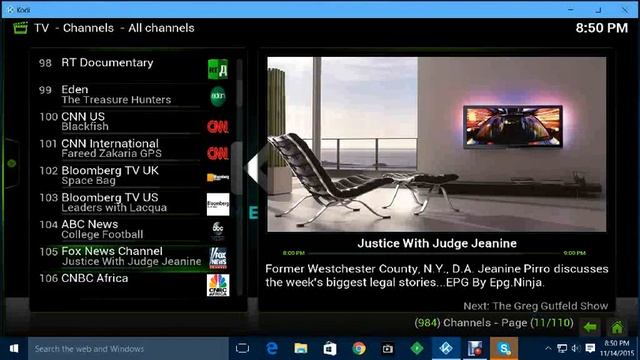Click the Eden channel logo
This screenshot has width=640, height=360.
tap(218, 97)
